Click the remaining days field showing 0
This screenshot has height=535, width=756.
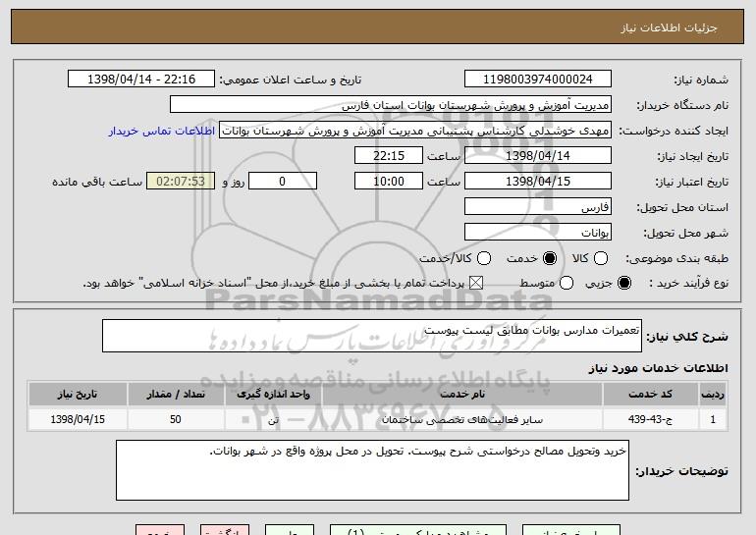[283, 182]
